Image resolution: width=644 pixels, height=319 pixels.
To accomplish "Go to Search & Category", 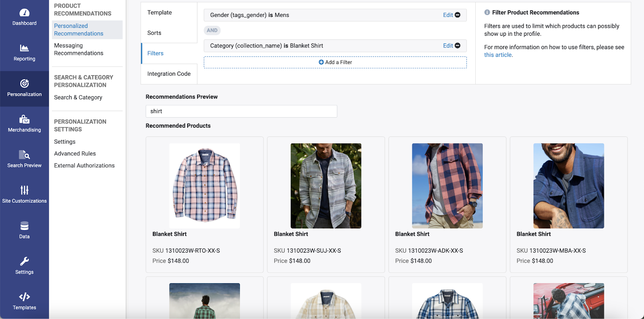I will click(78, 97).
